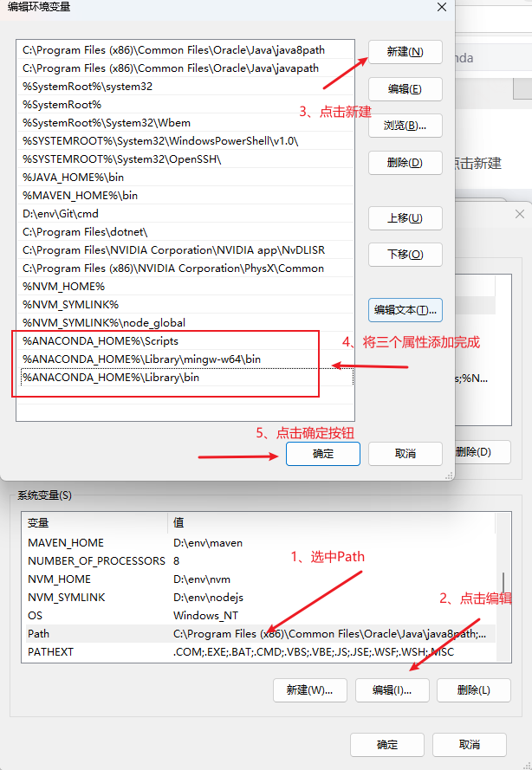Click the 变量 column header
This screenshot has height=770, width=532.
coord(94,523)
